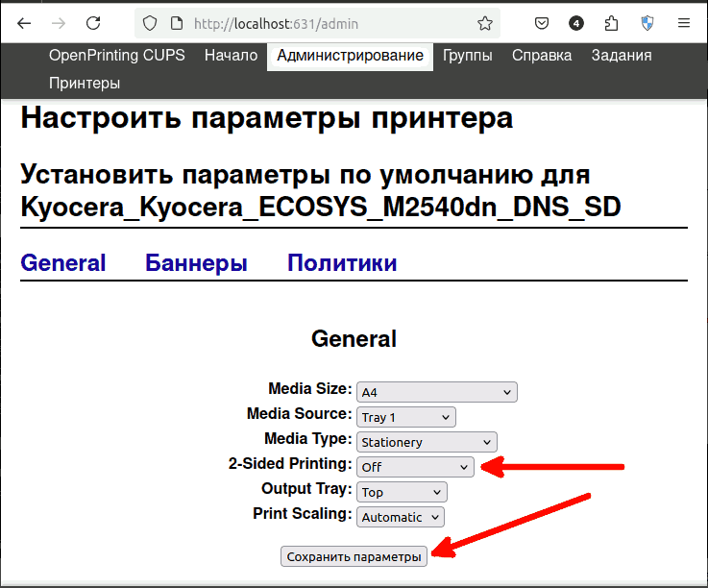Screen dimensions: 708x588
Task: Click the Media Type label
Action: (308, 438)
